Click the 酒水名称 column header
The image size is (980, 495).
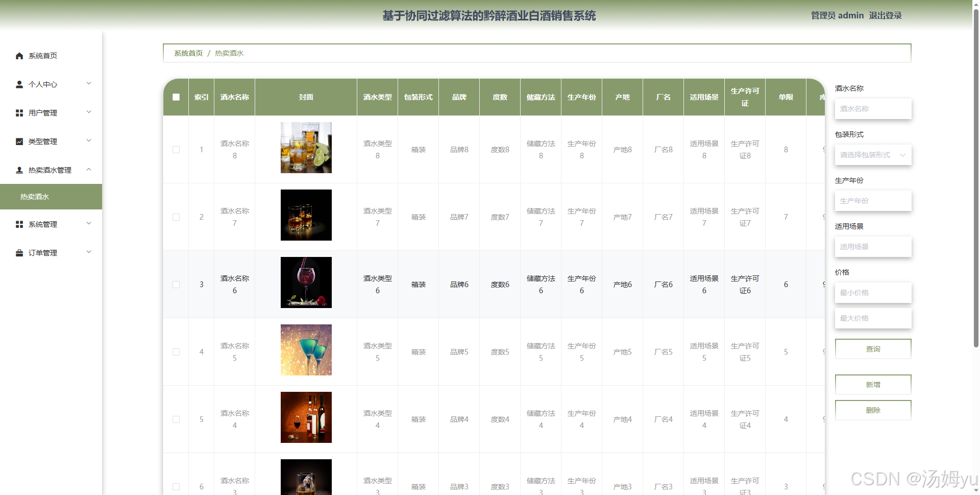(235, 97)
